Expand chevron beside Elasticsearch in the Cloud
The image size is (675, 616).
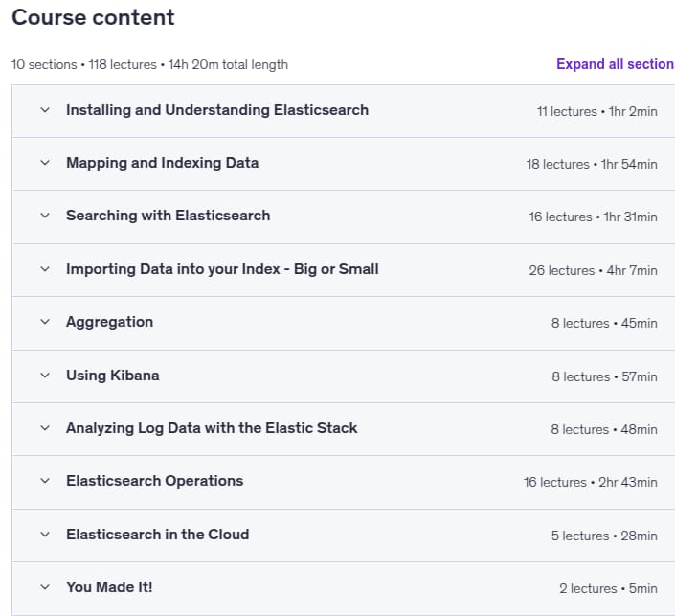tap(45, 535)
